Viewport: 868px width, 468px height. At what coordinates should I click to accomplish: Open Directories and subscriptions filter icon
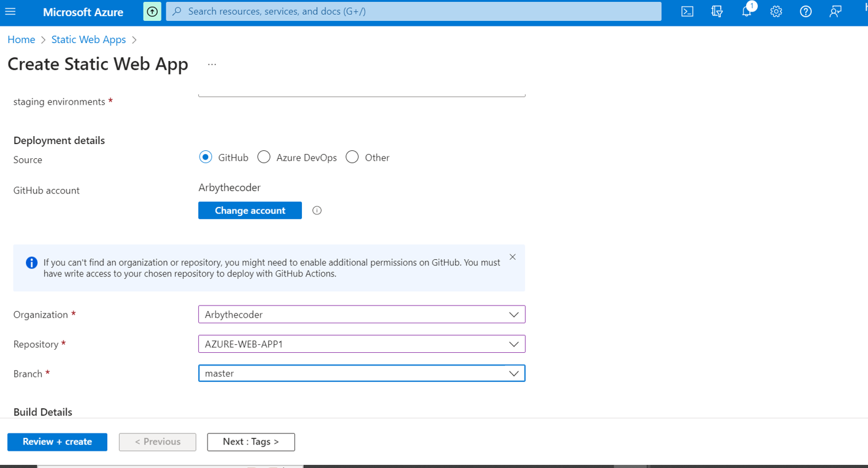pyautogui.click(x=716, y=12)
